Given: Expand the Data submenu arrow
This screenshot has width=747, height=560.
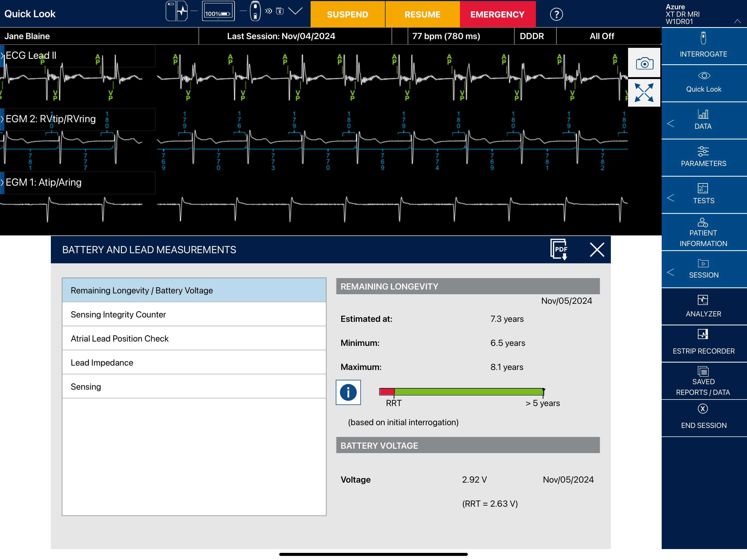Looking at the screenshot, I should [671, 124].
